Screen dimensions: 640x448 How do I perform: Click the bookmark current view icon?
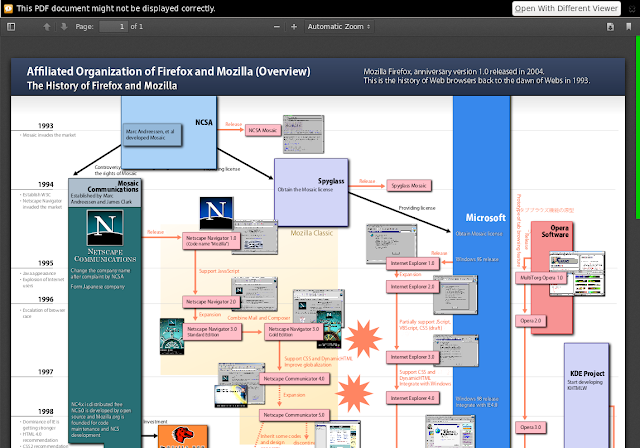pyautogui.click(x=629, y=27)
